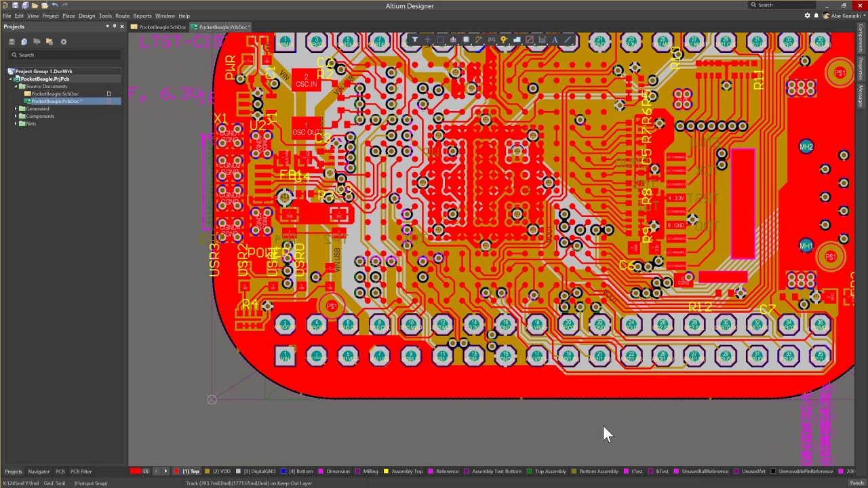Open the File menu
The image size is (868, 488).
click(x=7, y=16)
